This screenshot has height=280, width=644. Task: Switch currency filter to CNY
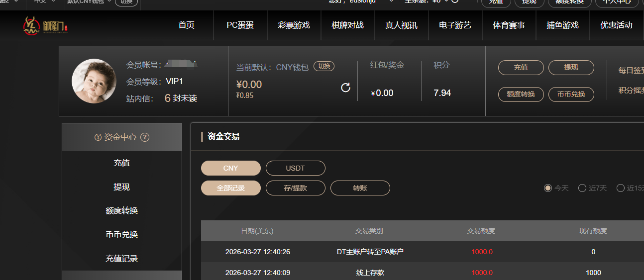pos(230,168)
